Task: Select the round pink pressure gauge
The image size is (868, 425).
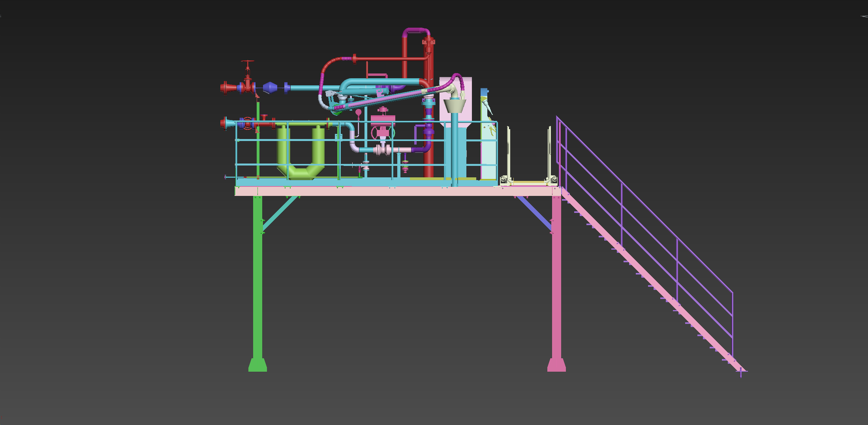Action: point(358,112)
